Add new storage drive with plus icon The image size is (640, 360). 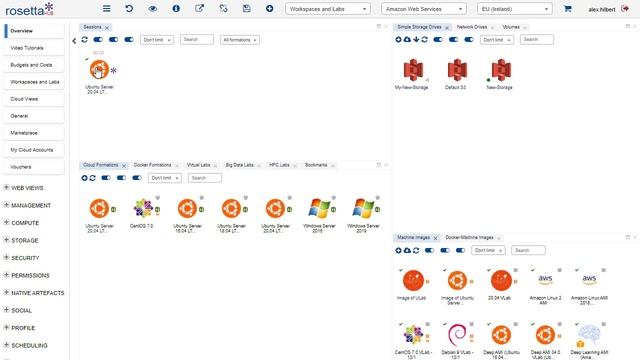pos(398,40)
